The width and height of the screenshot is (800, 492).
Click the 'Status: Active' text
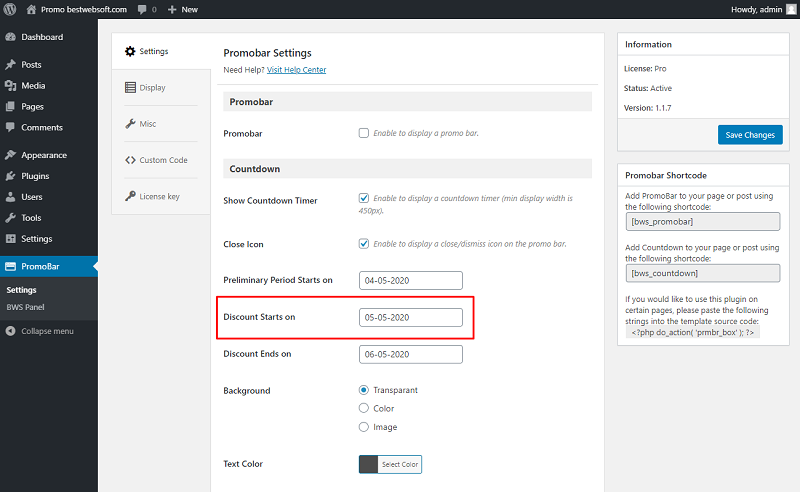point(648,88)
